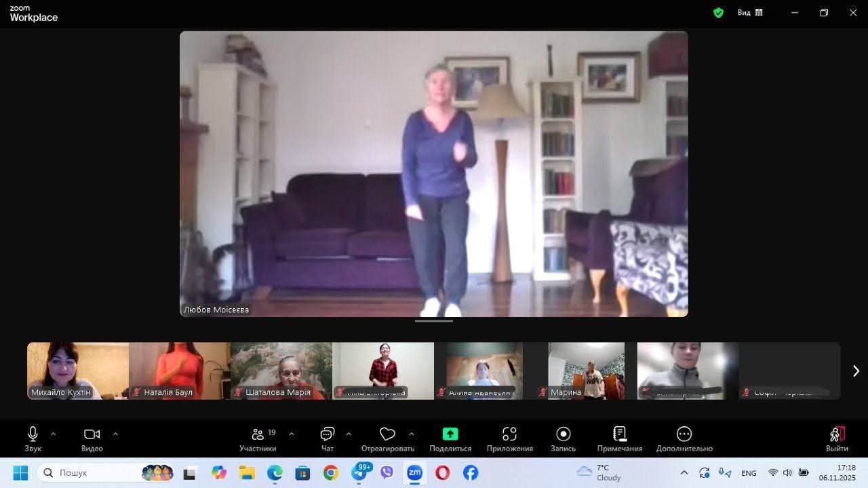Show next participants with right arrow
The width and height of the screenshot is (868, 488).
[x=855, y=371]
